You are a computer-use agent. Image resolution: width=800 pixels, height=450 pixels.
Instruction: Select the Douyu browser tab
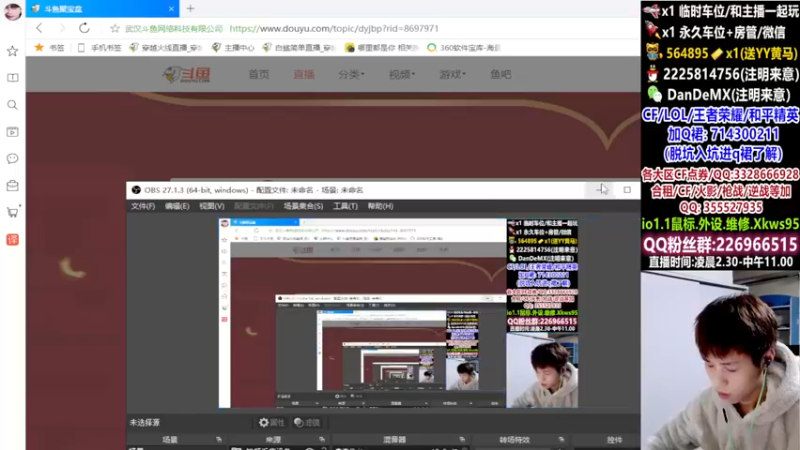click(102, 9)
